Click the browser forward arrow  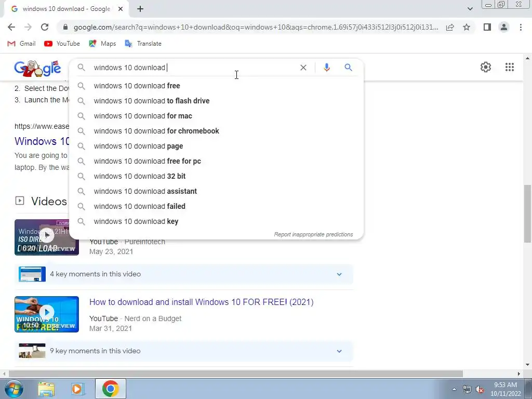[28, 27]
